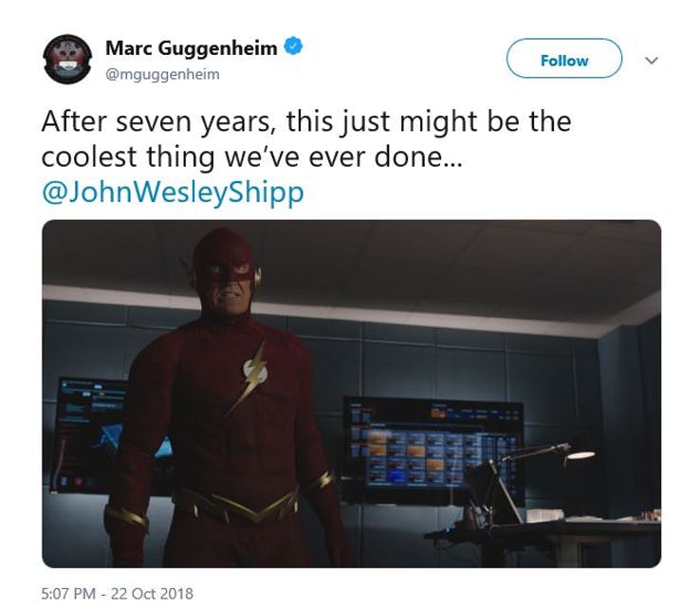Screen dimensions: 700x609
Task: Click the right monitor screen in photo
Action: coord(433,449)
